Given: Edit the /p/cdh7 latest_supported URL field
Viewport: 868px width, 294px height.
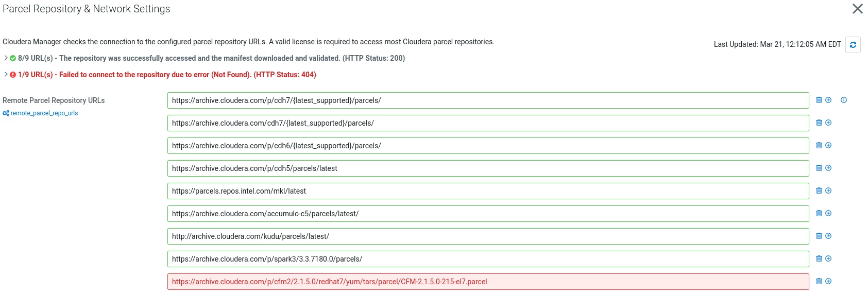Looking at the screenshot, I should tap(488, 100).
